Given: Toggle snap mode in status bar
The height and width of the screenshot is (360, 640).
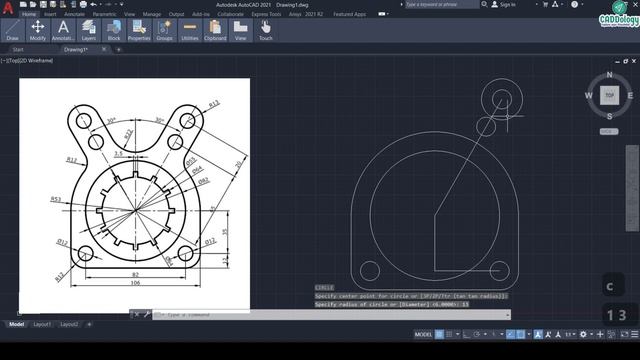Looking at the screenshot, I should coord(449,334).
